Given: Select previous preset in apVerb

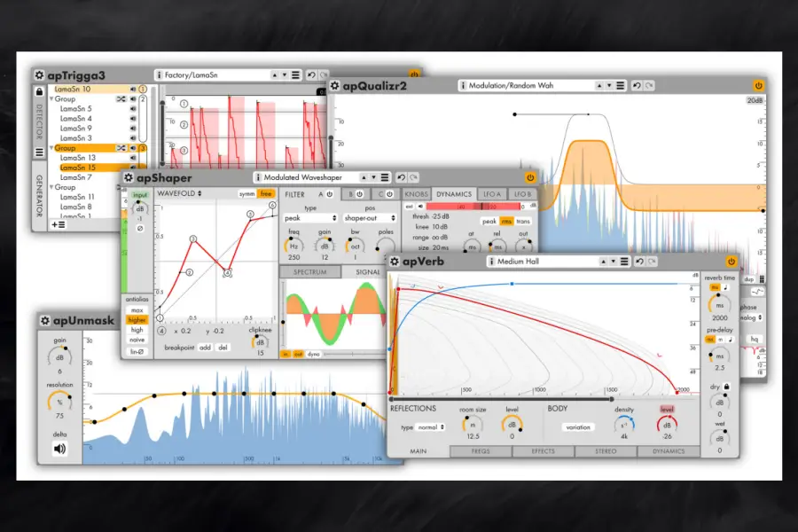Looking at the screenshot, I should coord(603,262).
